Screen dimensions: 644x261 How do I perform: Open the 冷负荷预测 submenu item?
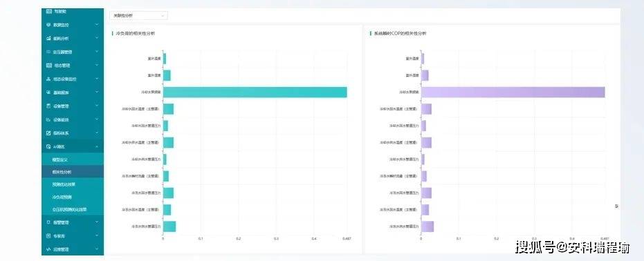(61, 197)
